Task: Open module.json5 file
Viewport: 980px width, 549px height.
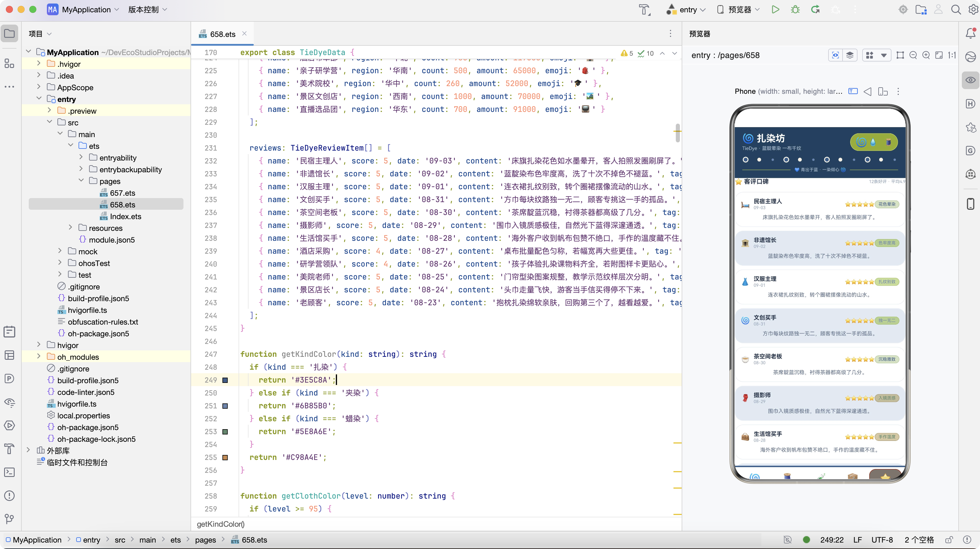Action: [x=111, y=240]
